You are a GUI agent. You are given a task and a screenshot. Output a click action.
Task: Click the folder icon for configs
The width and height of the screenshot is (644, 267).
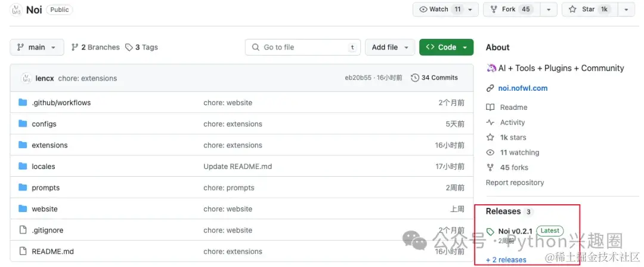[23, 124]
